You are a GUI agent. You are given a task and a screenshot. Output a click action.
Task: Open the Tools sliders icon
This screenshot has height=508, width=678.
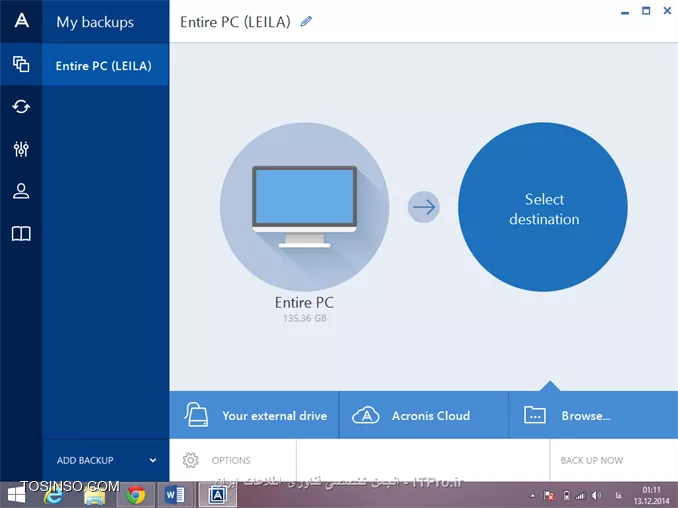click(21, 149)
